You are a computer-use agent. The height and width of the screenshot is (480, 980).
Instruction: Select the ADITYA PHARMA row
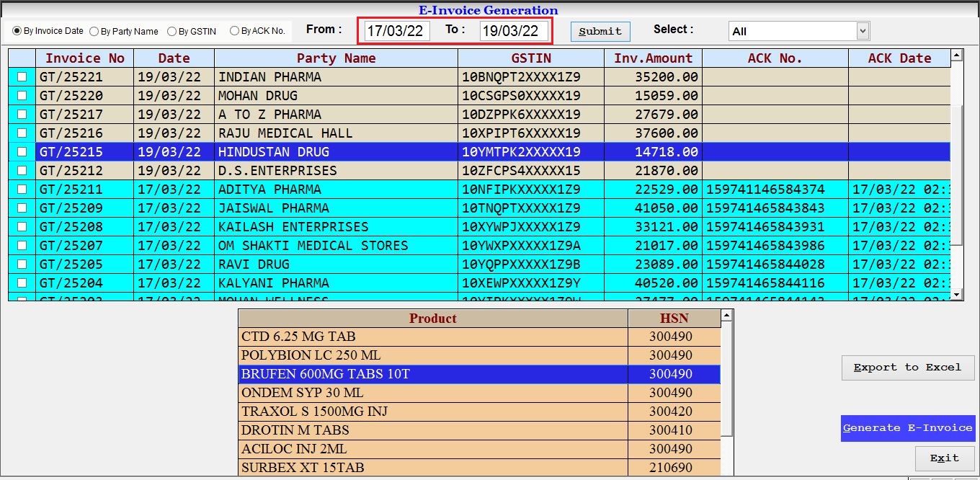click(479, 189)
